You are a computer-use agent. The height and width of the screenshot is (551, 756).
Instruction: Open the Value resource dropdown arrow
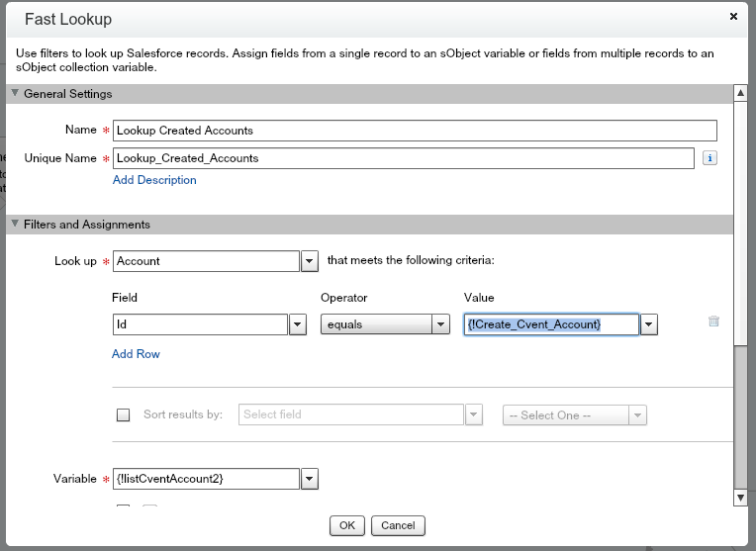coord(649,324)
